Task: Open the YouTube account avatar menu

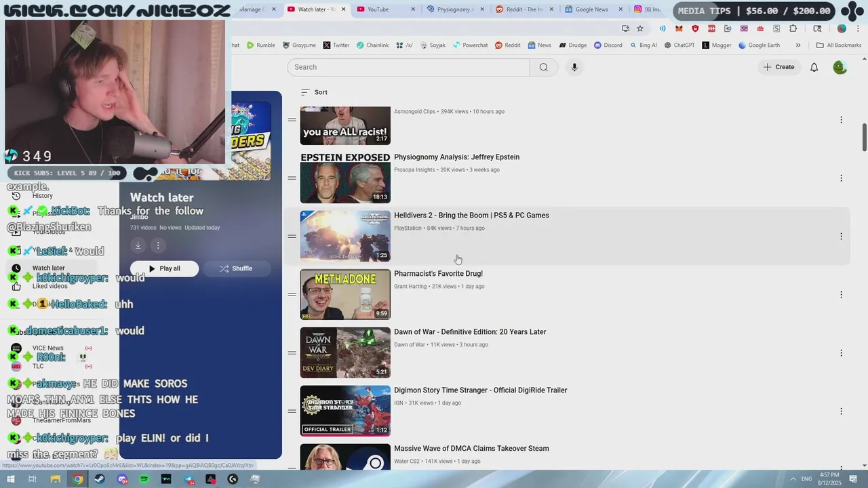Action: (x=840, y=67)
